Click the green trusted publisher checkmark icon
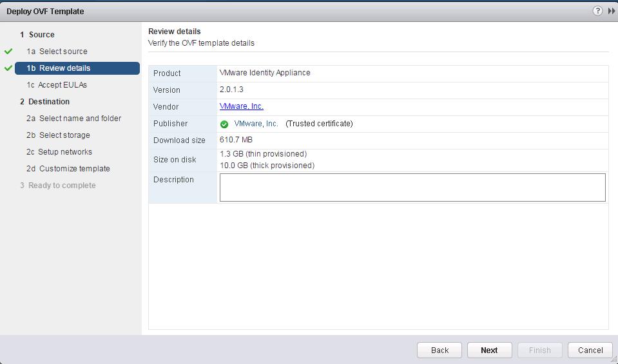Image resolution: width=618 pixels, height=364 pixels. click(x=224, y=124)
